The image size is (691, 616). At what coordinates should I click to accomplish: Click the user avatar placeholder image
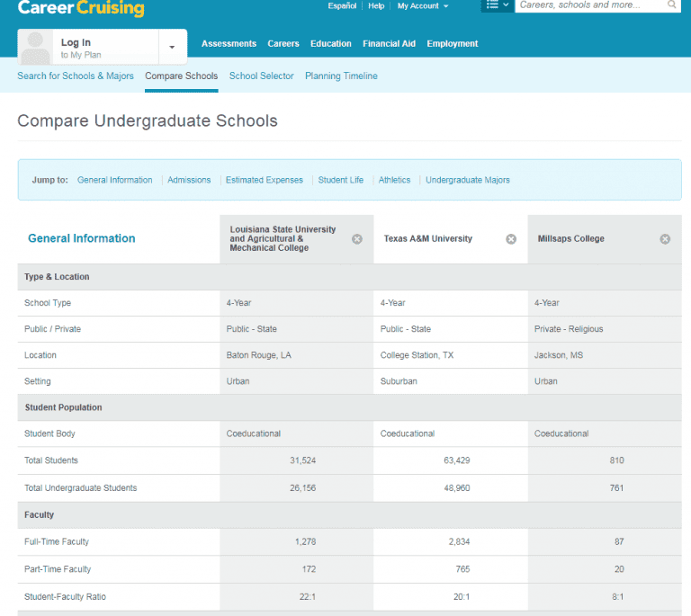tap(35, 48)
